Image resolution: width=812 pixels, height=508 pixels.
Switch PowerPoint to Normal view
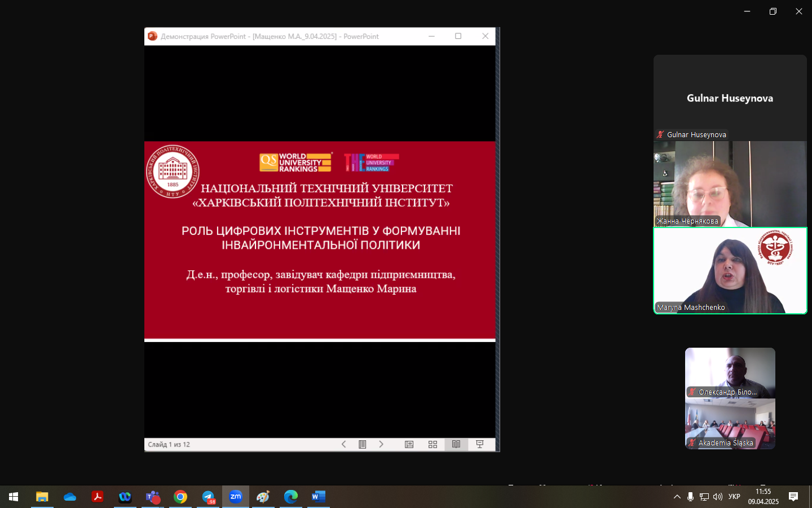coord(409,444)
